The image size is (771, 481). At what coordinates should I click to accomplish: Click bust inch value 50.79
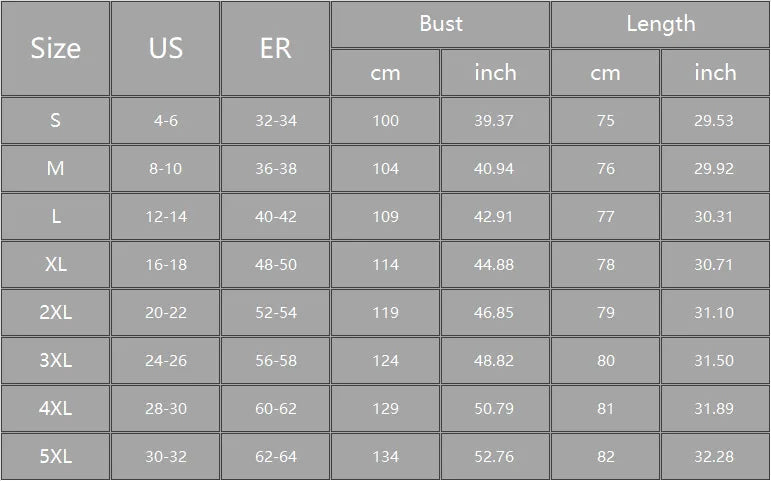(495, 409)
